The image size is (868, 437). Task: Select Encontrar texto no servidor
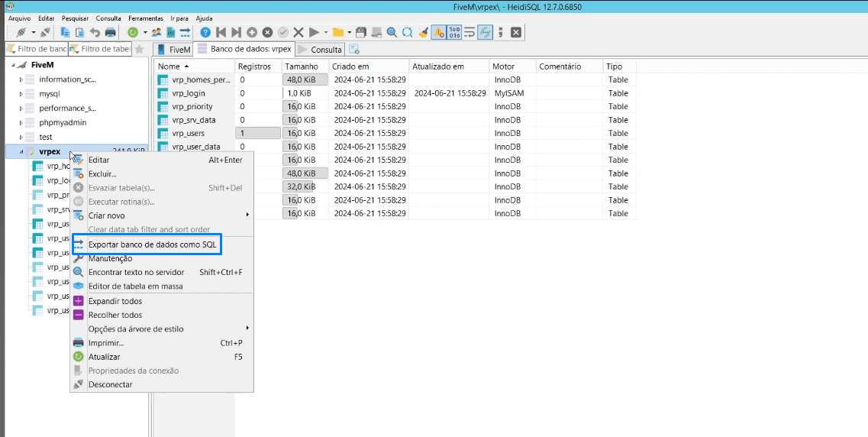[x=162, y=273]
